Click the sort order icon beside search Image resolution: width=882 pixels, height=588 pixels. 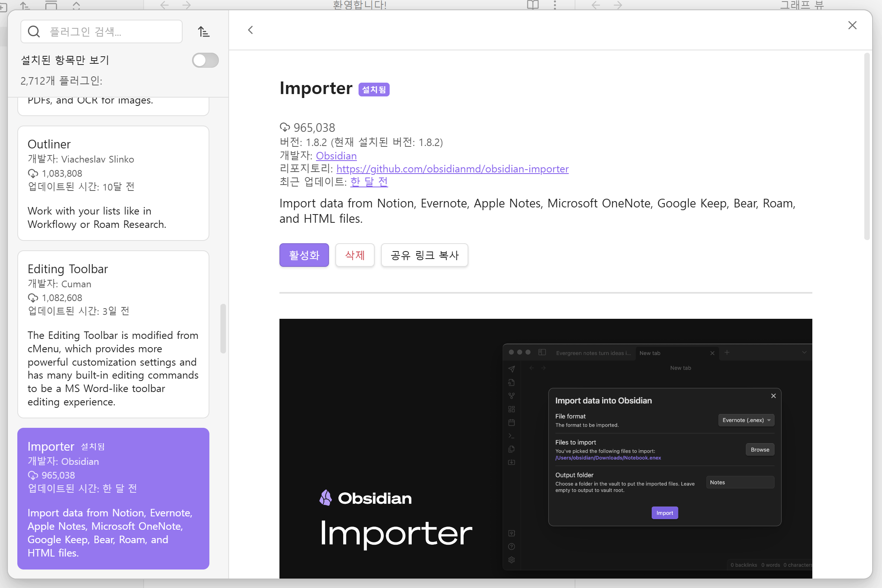pyautogui.click(x=203, y=31)
